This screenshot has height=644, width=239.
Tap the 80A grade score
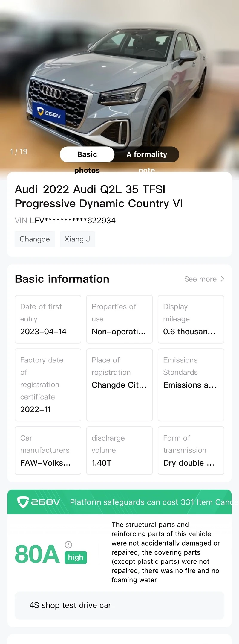pyautogui.click(x=37, y=554)
